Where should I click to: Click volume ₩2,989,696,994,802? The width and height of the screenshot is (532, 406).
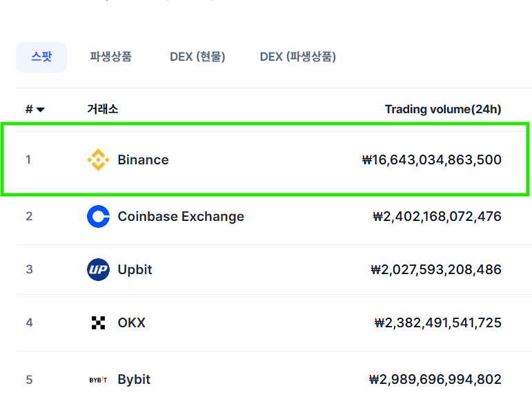(x=435, y=380)
